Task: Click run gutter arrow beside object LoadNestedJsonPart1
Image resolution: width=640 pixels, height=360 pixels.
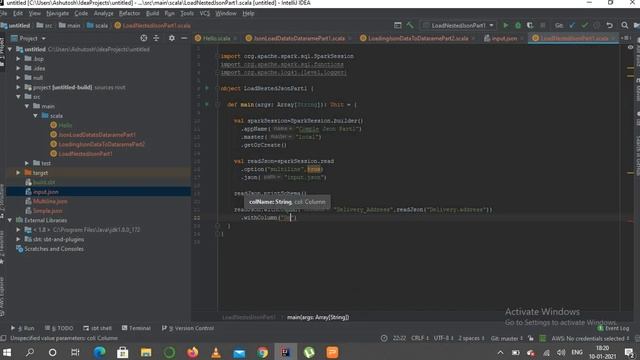Action: [x=207, y=88]
